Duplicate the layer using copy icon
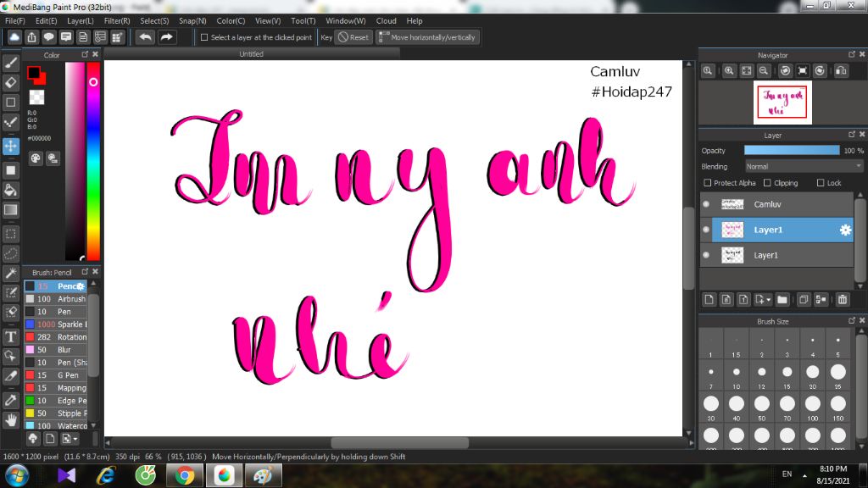The image size is (868, 488). [804, 299]
